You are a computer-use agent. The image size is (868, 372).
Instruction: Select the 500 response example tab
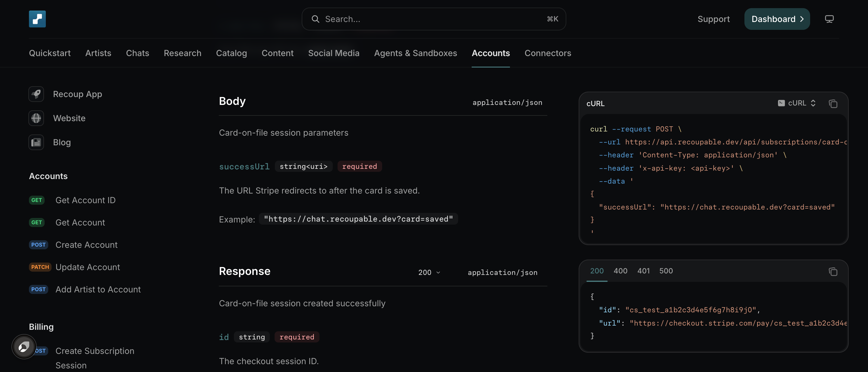click(666, 271)
